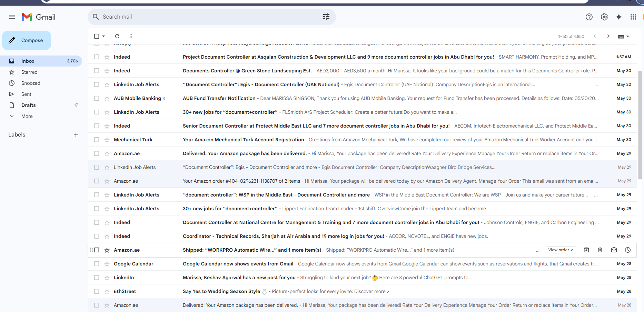Open the More options three-dot menu
The width and height of the screenshot is (644, 312).
pos(131,36)
